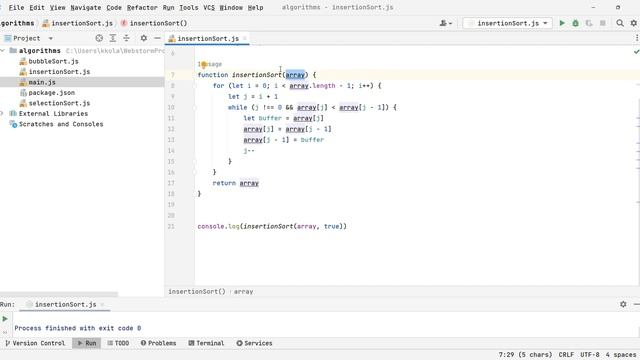Select opened file target icon in Project panel

point(99,38)
